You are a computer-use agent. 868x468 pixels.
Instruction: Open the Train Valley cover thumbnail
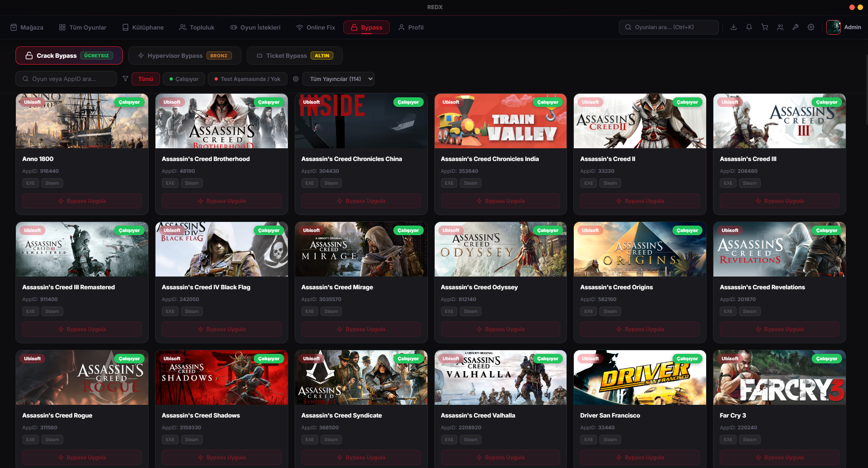[501, 121]
